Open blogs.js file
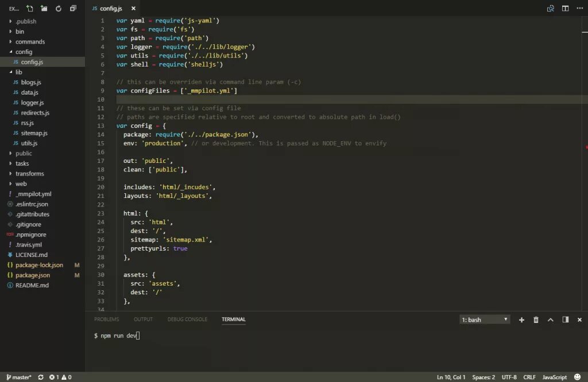Screen dimensions: 588x382 (x=42, y=82)
